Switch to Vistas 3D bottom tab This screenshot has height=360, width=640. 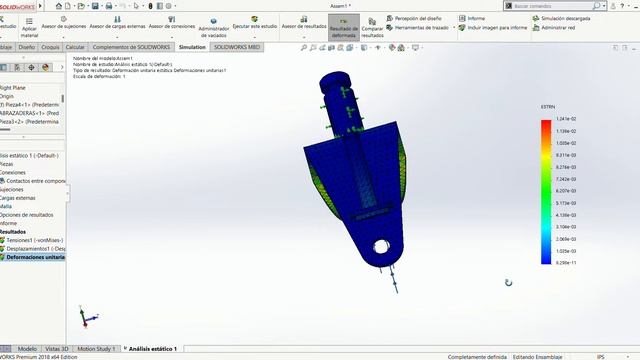tap(57, 349)
